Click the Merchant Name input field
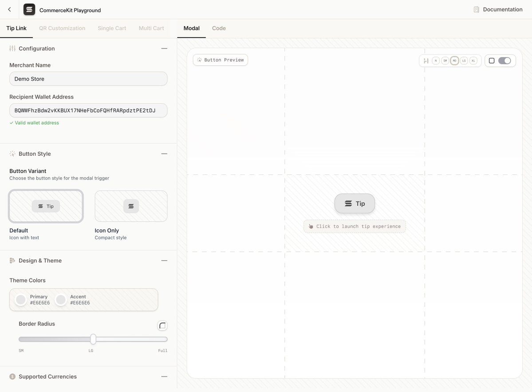 [88, 79]
